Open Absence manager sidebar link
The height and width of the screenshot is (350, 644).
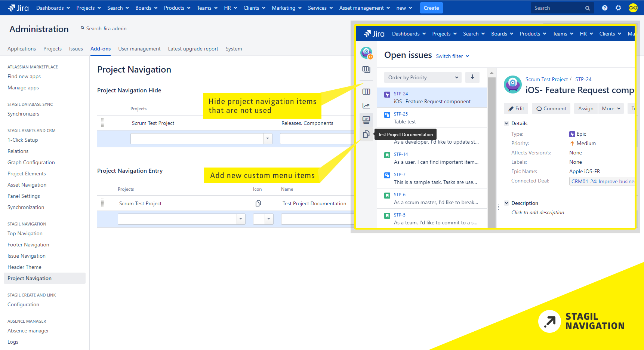click(28, 331)
